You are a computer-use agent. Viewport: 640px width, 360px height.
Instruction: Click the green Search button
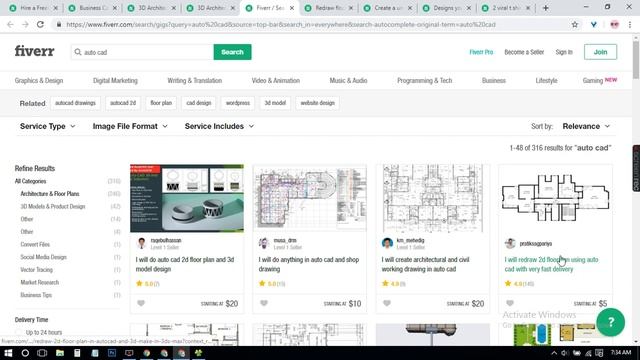coord(232,52)
